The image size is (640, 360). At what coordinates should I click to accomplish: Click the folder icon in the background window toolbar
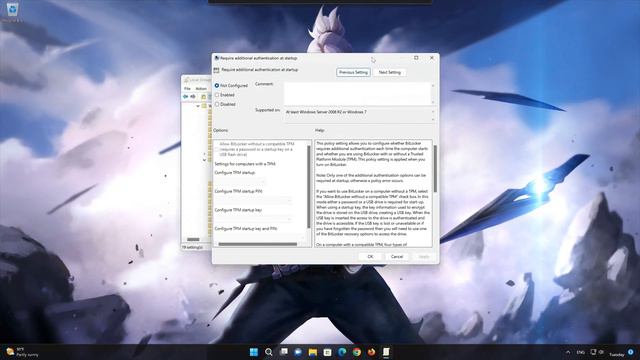coord(203,97)
